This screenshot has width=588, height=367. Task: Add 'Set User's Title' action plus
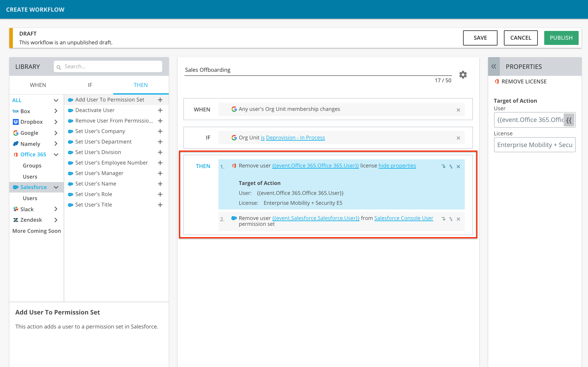(160, 205)
